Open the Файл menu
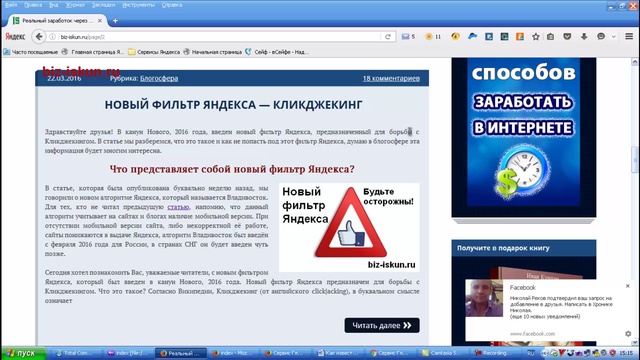Viewport: 640px width, 360px height. (11, 5)
